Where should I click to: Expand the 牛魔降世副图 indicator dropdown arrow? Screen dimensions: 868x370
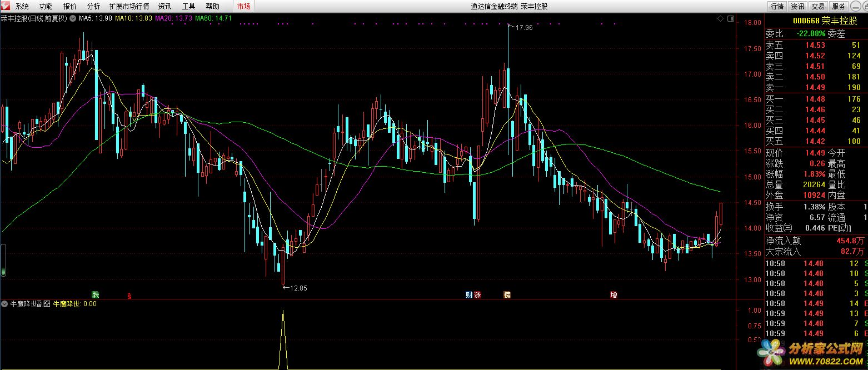(4, 304)
